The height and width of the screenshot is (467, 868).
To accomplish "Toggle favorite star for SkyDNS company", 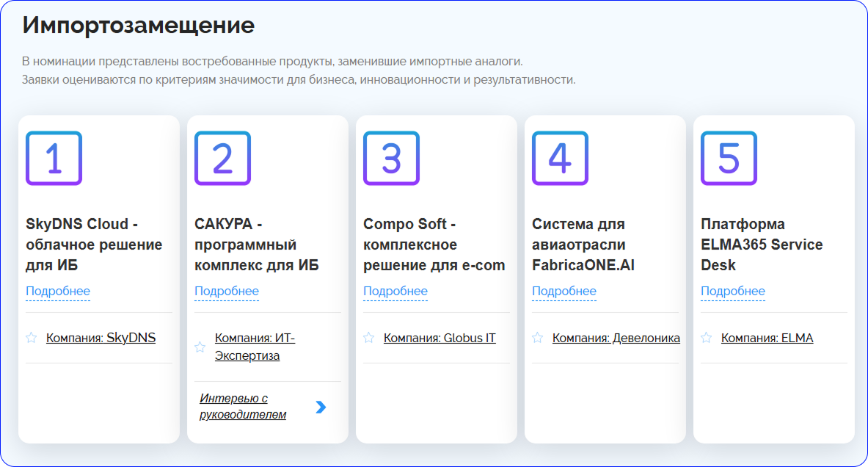I will coord(32,339).
